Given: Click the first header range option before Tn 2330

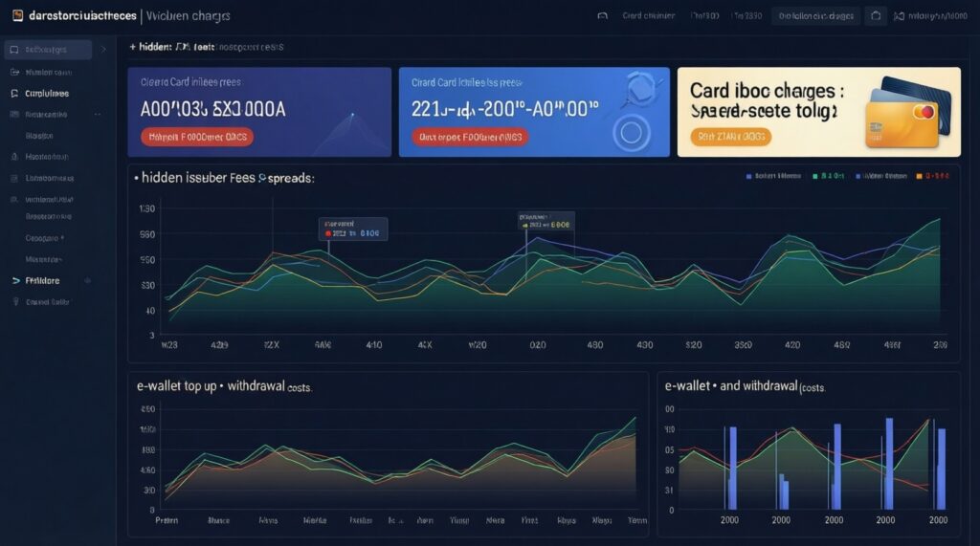Looking at the screenshot, I should coord(704,15).
